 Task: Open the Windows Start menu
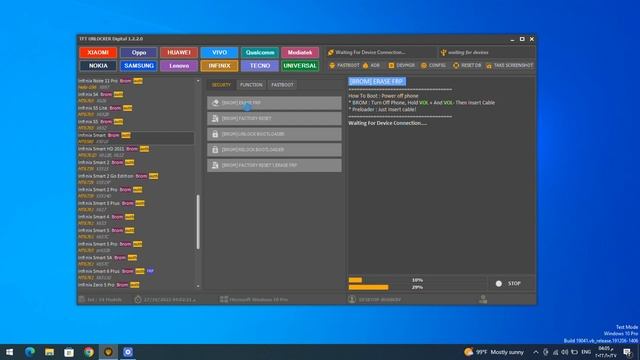click(x=9, y=352)
